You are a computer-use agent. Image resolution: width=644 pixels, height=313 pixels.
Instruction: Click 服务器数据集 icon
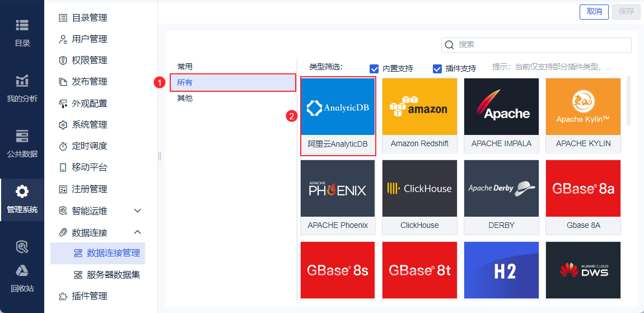pyautogui.click(x=78, y=274)
